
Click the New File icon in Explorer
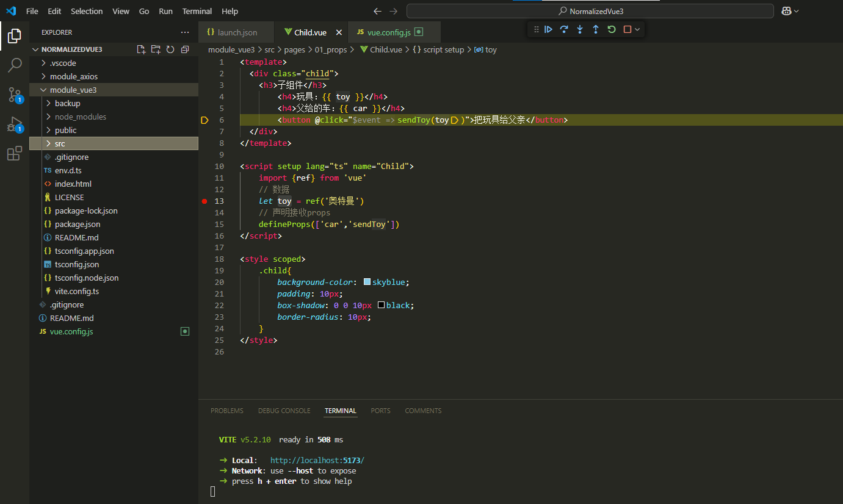[x=141, y=49]
